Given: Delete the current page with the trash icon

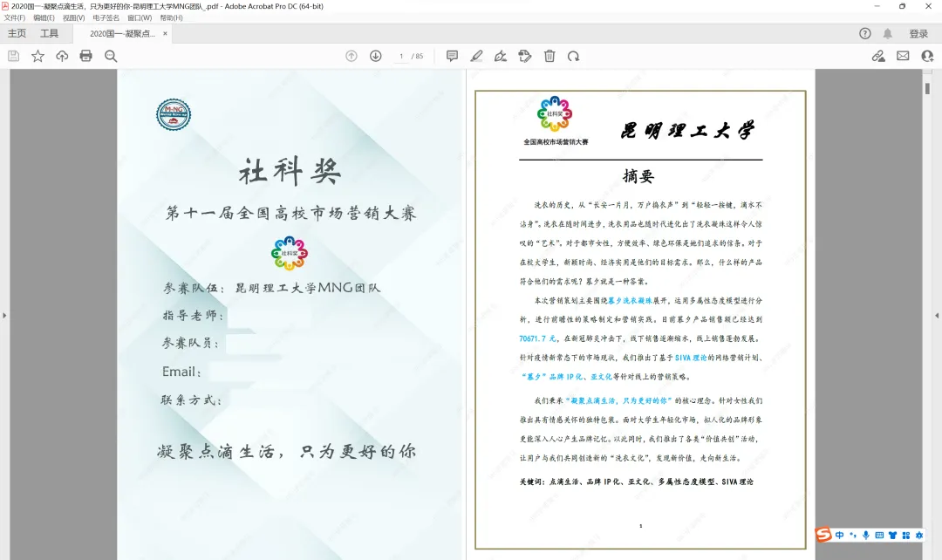Looking at the screenshot, I should (549, 56).
